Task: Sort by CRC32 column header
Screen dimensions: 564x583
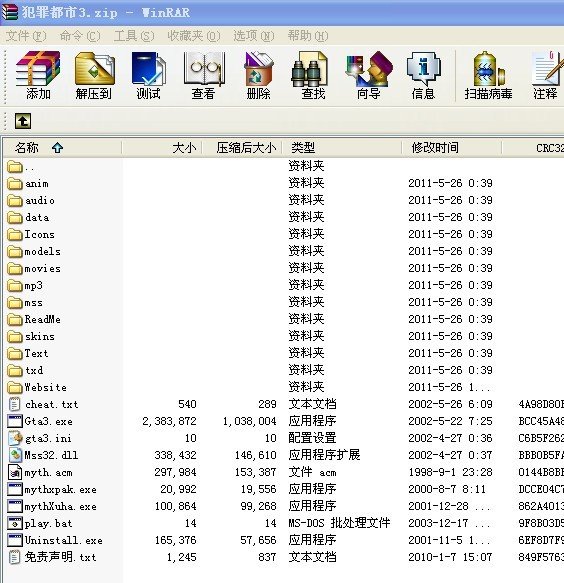Action: click(533, 148)
